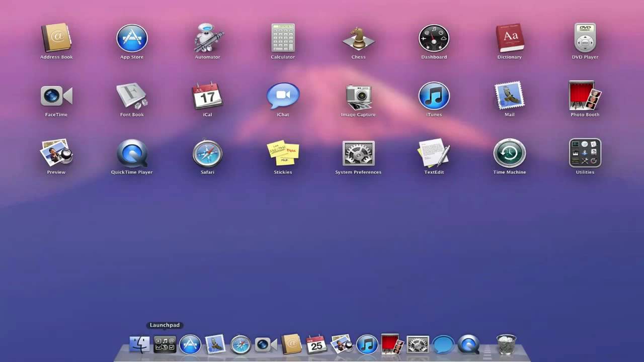Viewport: 644px width, 362px height.
Task: Open Mail from the Launchpad grid
Action: click(510, 96)
